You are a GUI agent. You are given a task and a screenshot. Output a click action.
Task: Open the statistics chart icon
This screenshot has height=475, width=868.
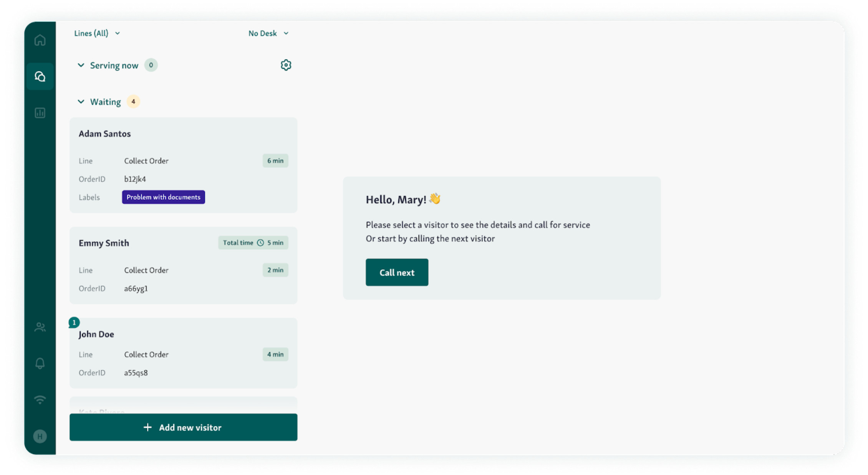click(x=40, y=113)
